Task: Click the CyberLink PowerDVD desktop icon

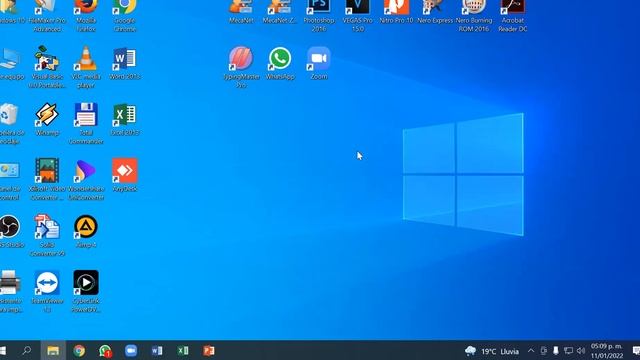Action: pyautogui.click(x=86, y=291)
